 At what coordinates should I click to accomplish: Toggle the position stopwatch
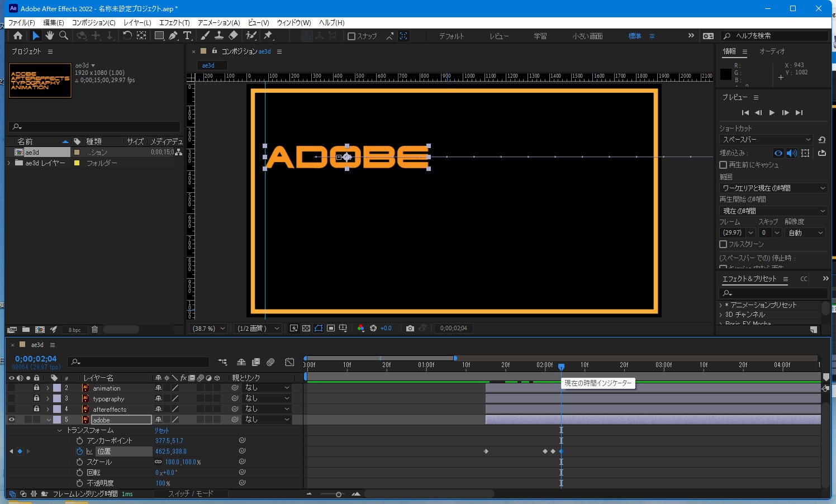79,451
